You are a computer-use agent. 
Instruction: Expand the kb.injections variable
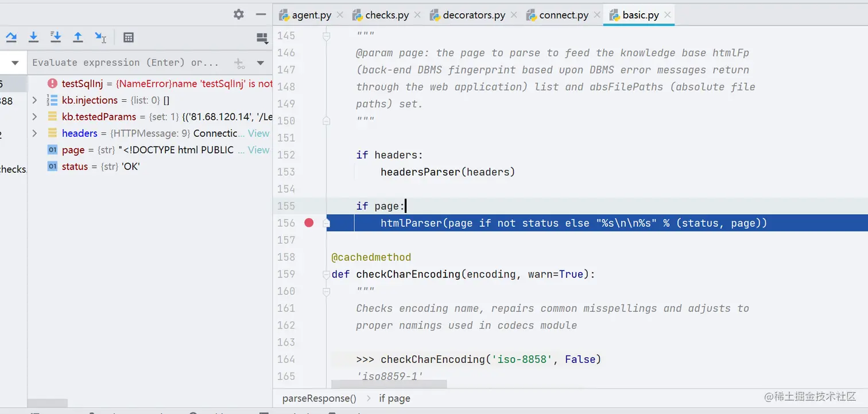34,100
